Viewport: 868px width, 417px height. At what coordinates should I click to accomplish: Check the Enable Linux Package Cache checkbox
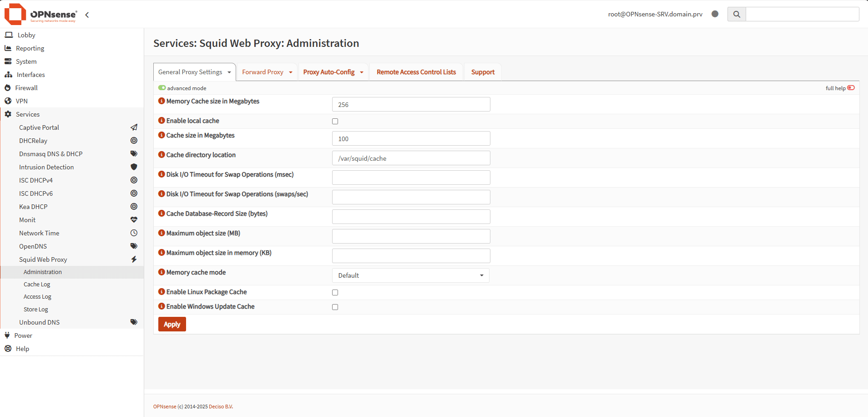point(335,292)
